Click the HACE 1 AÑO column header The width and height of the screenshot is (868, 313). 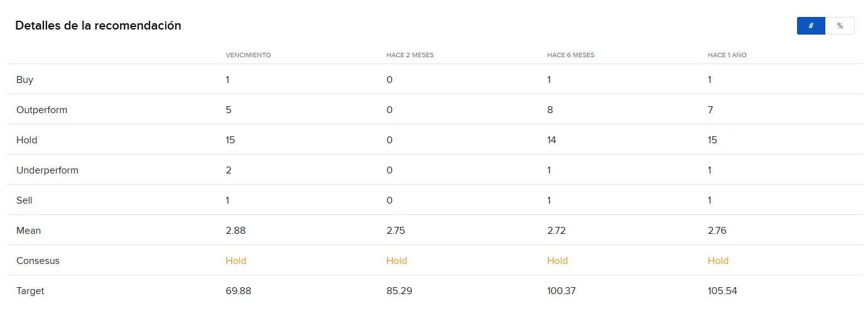[x=727, y=55]
